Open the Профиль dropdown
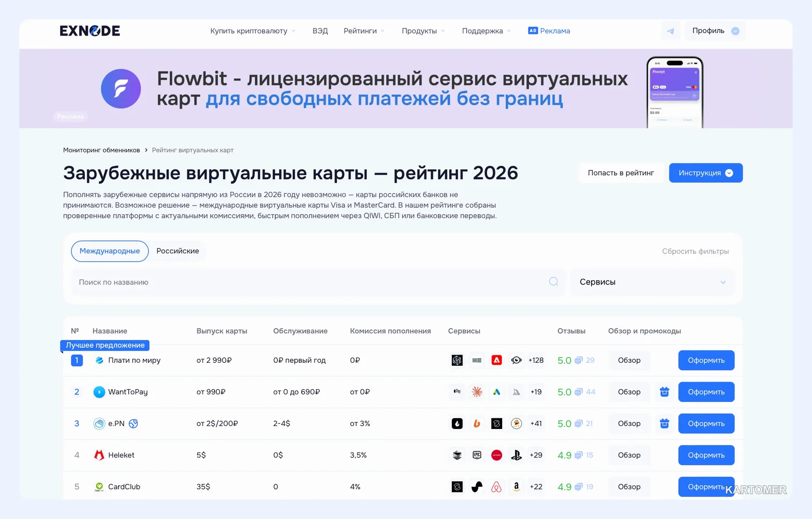This screenshot has height=519, width=812. tap(715, 31)
